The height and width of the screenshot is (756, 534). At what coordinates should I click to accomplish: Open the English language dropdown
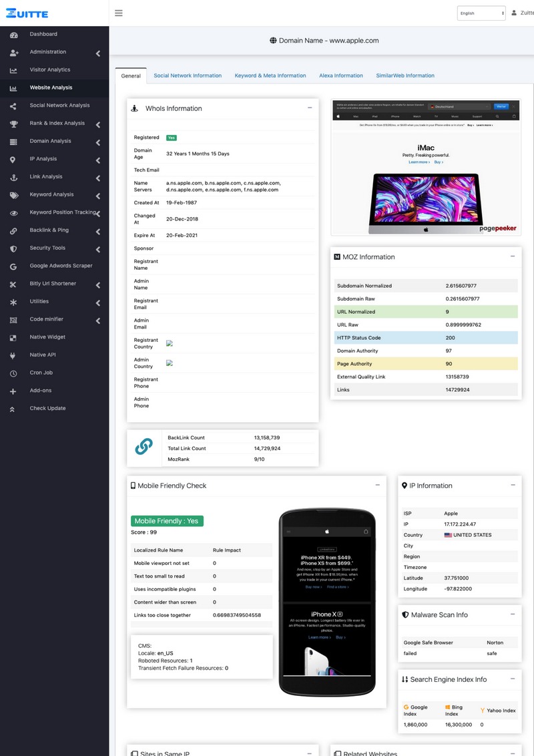481,13
